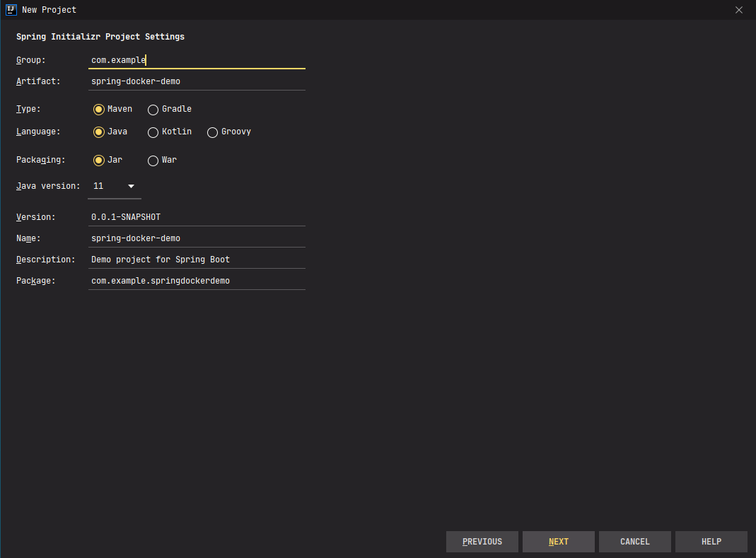The image size is (756, 558).
Task: Choose Kotlin as the language
Action: [170, 132]
